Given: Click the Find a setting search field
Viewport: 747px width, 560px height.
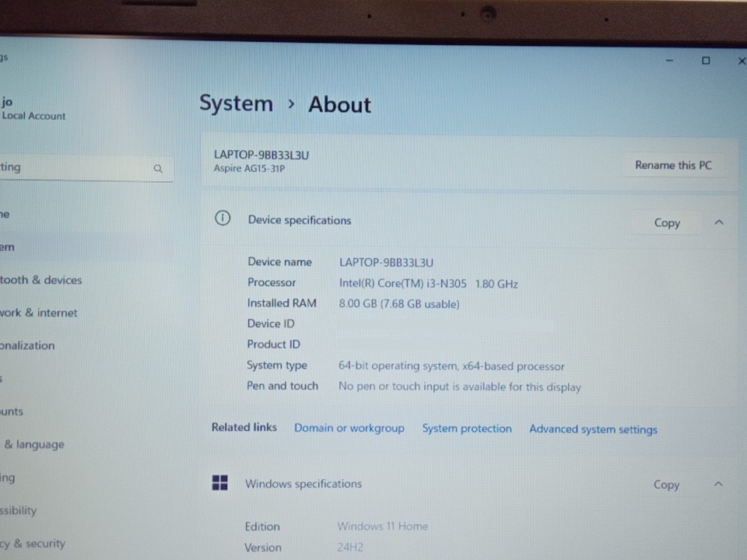Looking at the screenshot, I should pyautogui.click(x=86, y=168).
